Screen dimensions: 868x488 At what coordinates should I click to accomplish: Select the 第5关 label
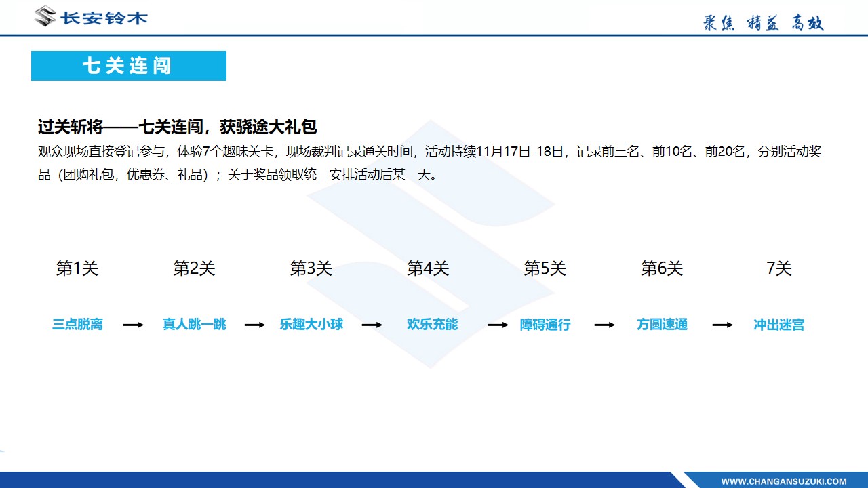tap(545, 268)
